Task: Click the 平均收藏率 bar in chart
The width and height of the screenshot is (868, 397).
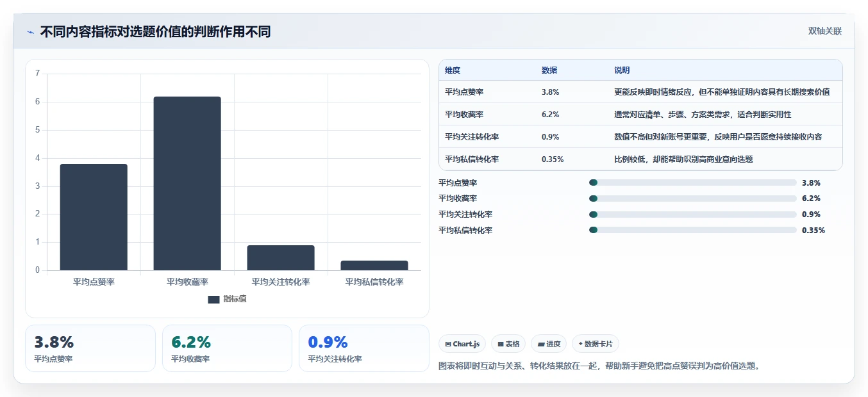Action: (187, 183)
